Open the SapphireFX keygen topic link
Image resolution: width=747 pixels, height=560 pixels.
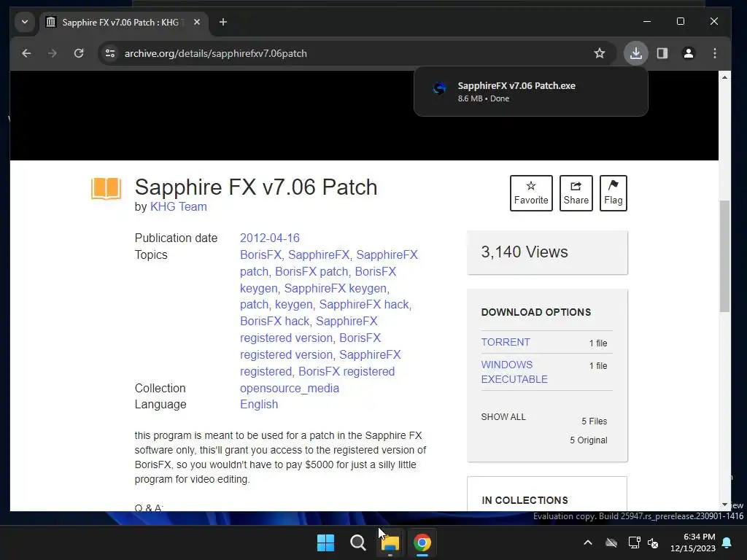click(336, 289)
